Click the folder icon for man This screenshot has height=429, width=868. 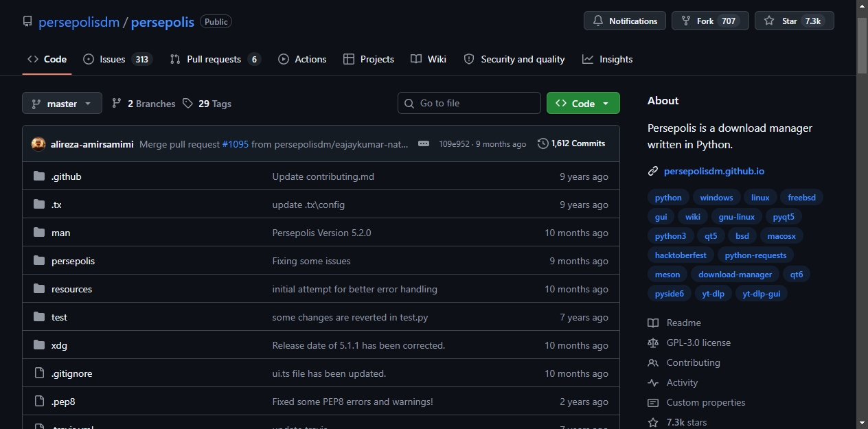(39, 233)
